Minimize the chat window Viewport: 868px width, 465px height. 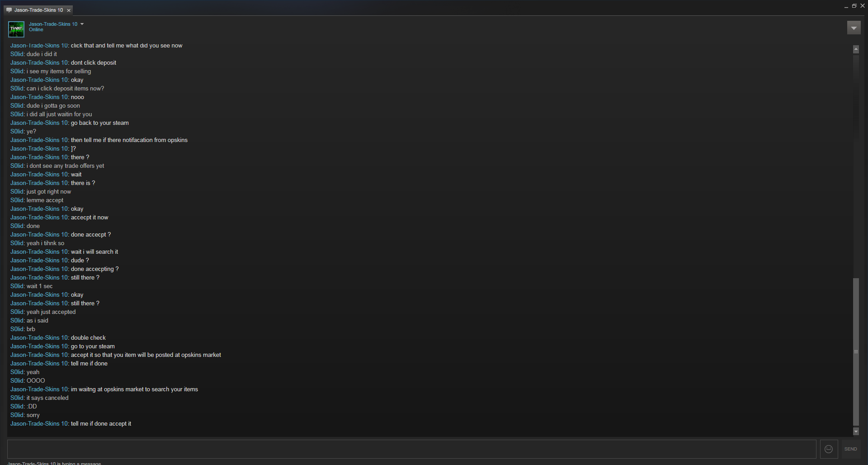point(846,6)
